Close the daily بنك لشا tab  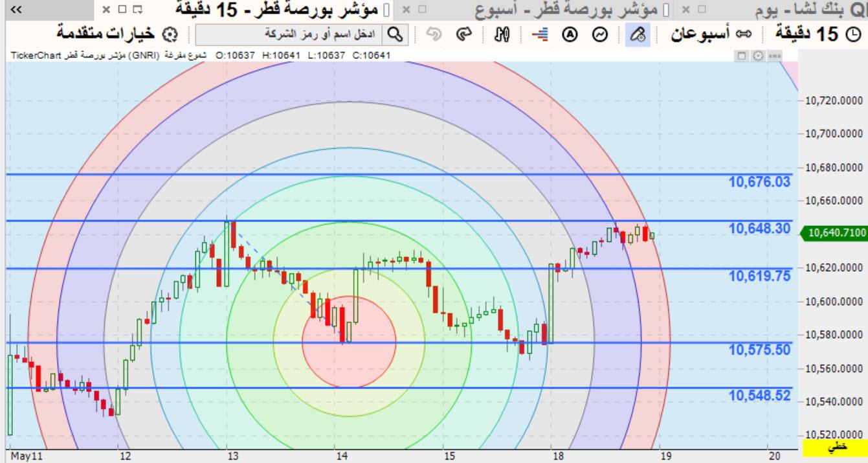(685, 10)
